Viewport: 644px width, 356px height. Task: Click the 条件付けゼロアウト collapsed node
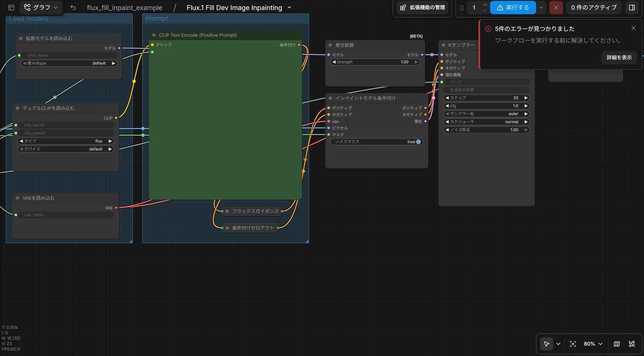(x=250, y=228)
